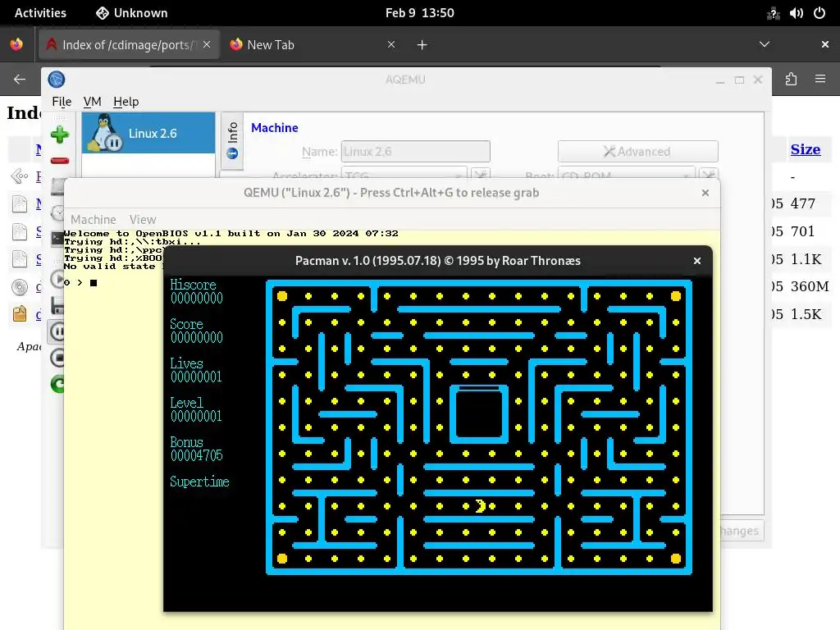This screenshot has width=840, height=630.
Task: Open the Machine menu in QEMU window
Action: click(94, 220)
